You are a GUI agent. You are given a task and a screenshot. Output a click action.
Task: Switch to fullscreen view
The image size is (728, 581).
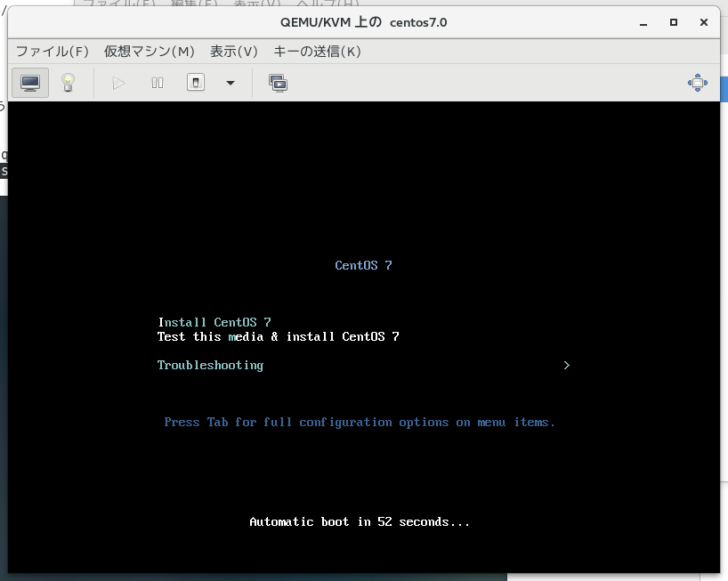tap(698, 83)
